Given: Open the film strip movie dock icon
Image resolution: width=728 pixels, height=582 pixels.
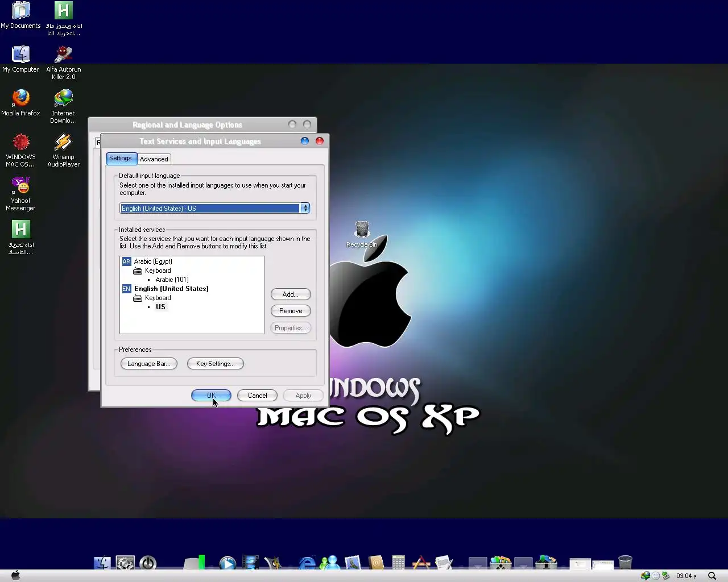Looking at the screenshot, I should click(250, 563).
